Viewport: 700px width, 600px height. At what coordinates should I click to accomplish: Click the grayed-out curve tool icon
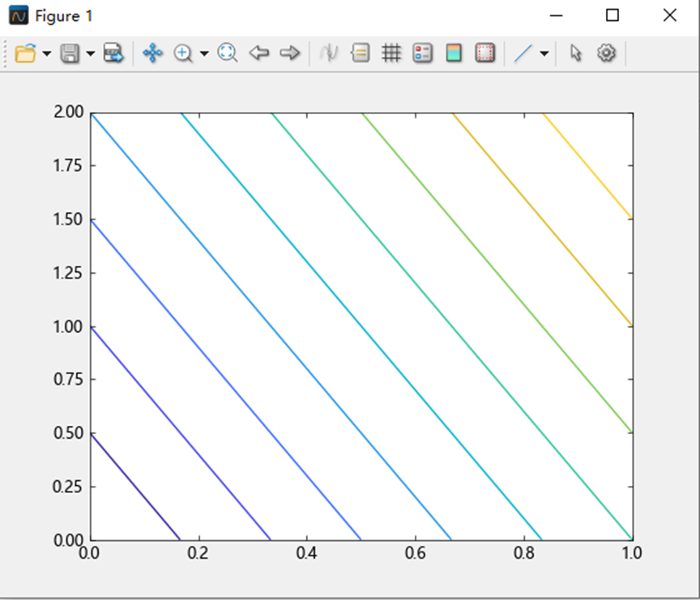(329, 53)
